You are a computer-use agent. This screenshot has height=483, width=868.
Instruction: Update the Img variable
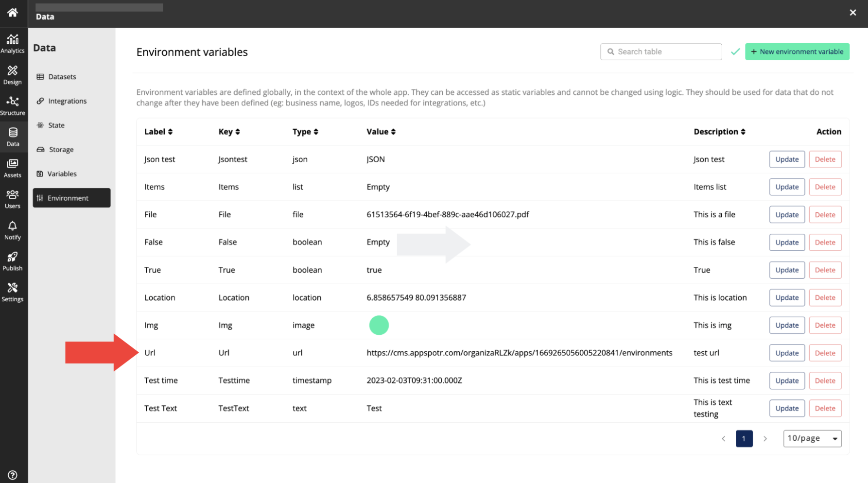click(x=787, y=326)
